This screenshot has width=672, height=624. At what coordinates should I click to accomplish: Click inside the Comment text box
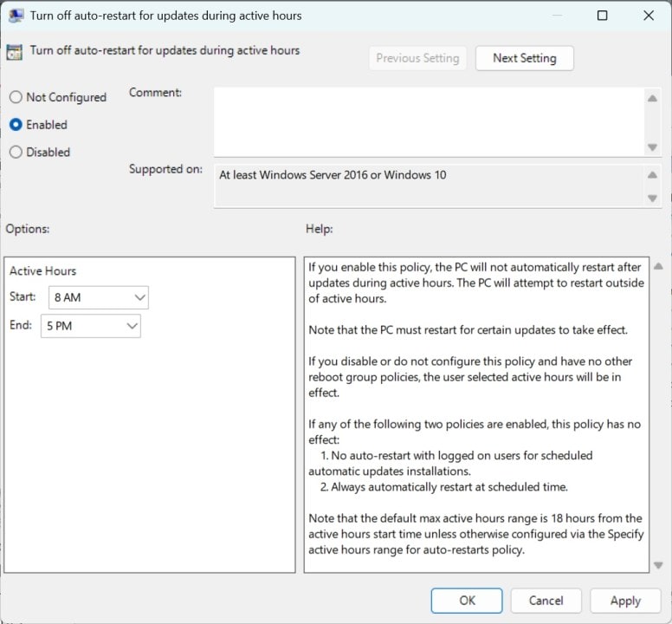[429, 122]
